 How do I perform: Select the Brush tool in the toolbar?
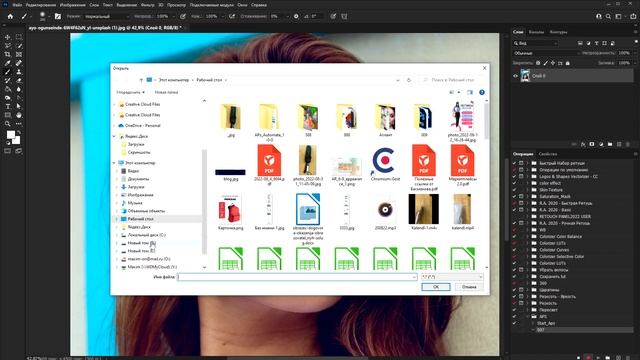[x=7, y=72]
